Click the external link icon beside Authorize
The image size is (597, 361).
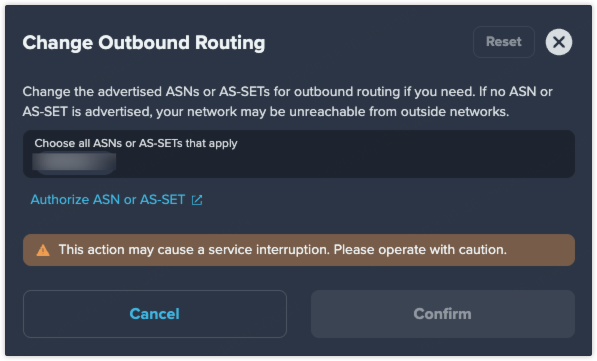click(x=197, y=200)
